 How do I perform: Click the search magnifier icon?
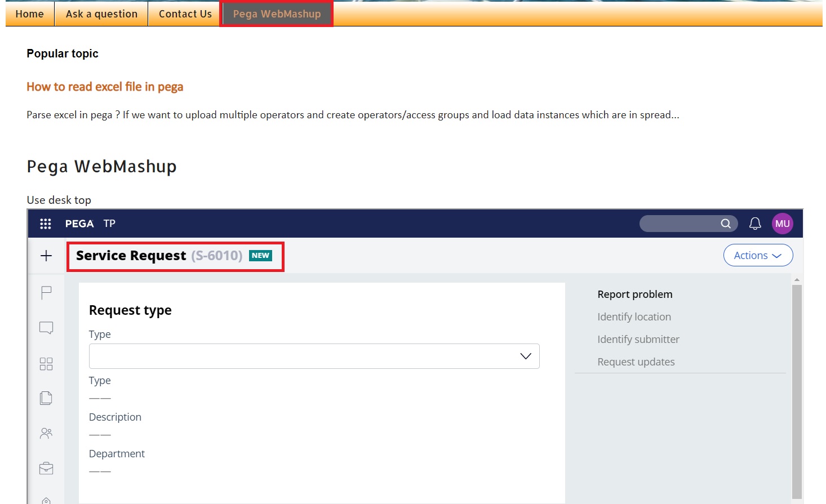click(726, 224)
